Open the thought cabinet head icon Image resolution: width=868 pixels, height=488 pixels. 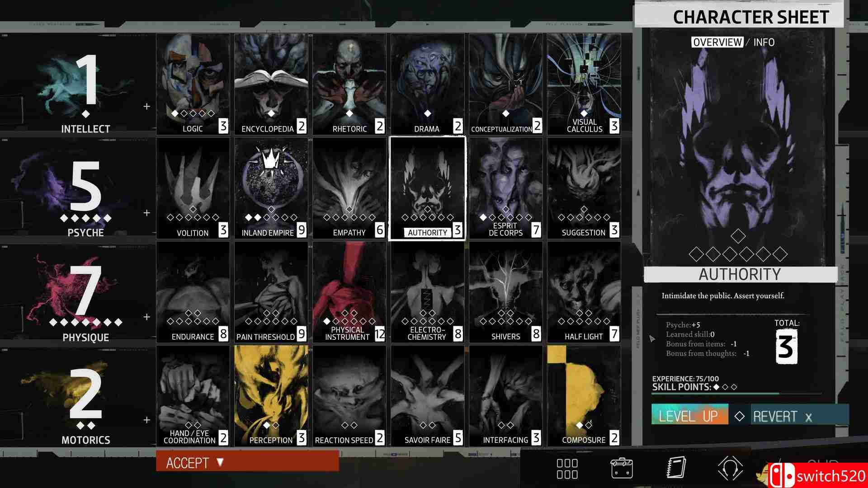pos(730,469)
